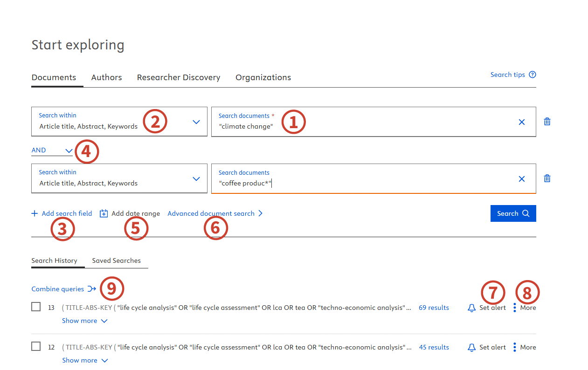Delete the first search row with trash icon
Viewport: 588px width, 370px height.
coord(547,122)
